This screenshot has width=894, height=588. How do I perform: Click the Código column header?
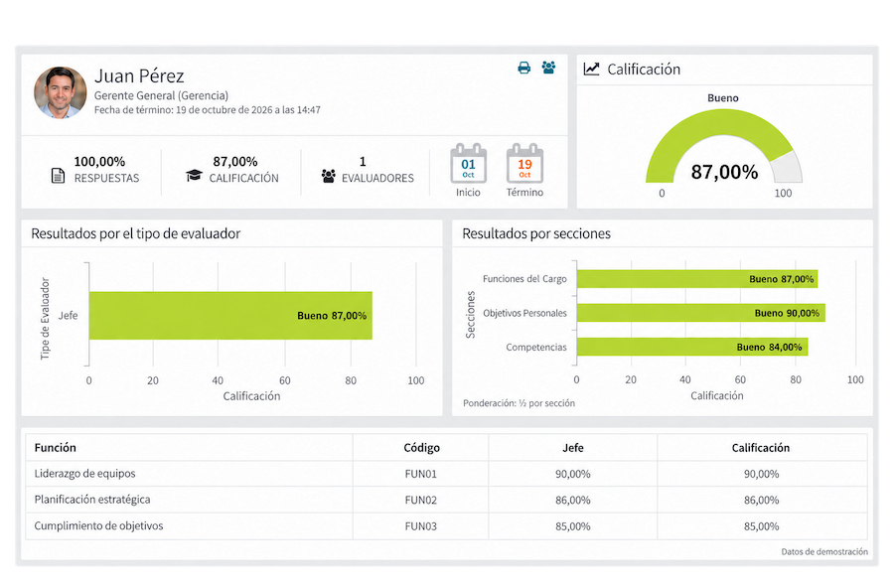(421, 448)
